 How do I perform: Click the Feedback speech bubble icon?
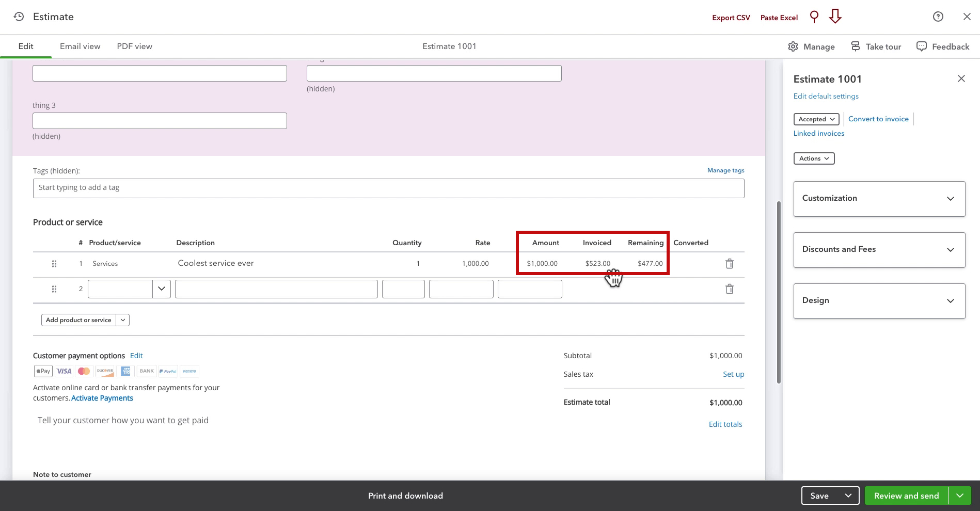pyautogui.click(x=922, y=46)
